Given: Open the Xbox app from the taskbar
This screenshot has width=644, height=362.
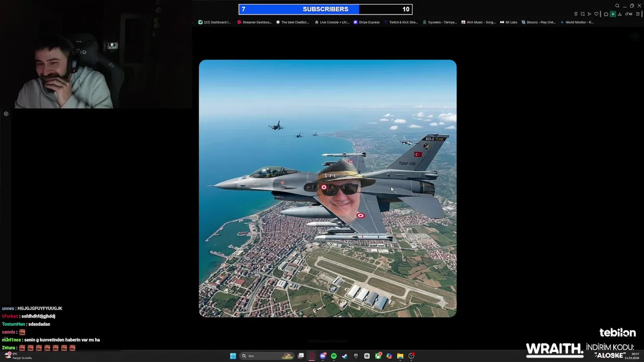Looking at the screenshot, I should [x=378, y=356].
